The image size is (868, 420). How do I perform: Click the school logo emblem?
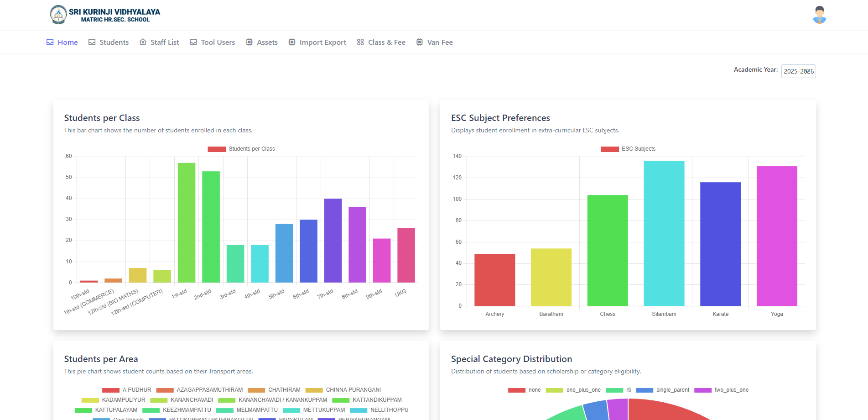[x=59, y=15]
